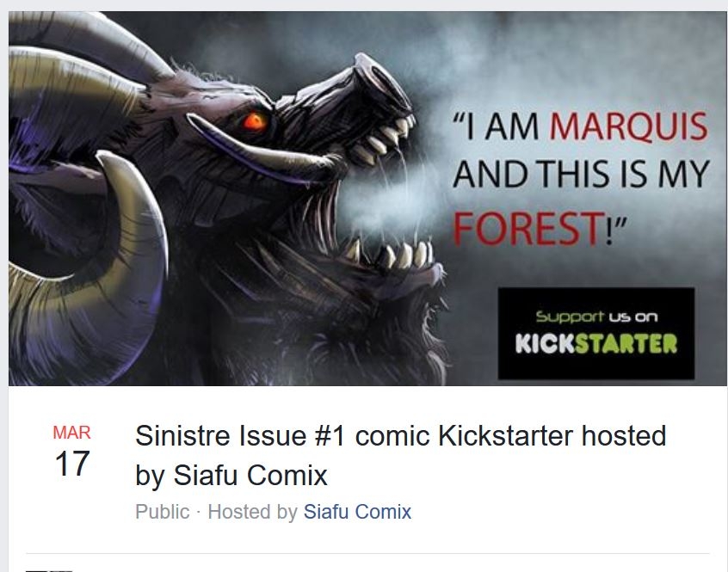The width and height of the screenshot is (728, 572).
Task: Open the partially visible image below the divider
Action: point(47,568)
